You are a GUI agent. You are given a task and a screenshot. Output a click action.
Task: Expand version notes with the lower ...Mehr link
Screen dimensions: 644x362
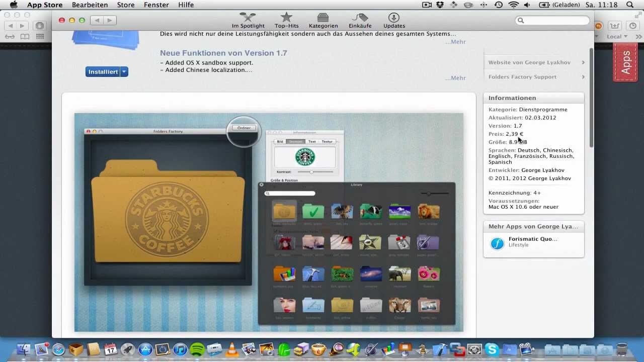[x=455, y=78]
